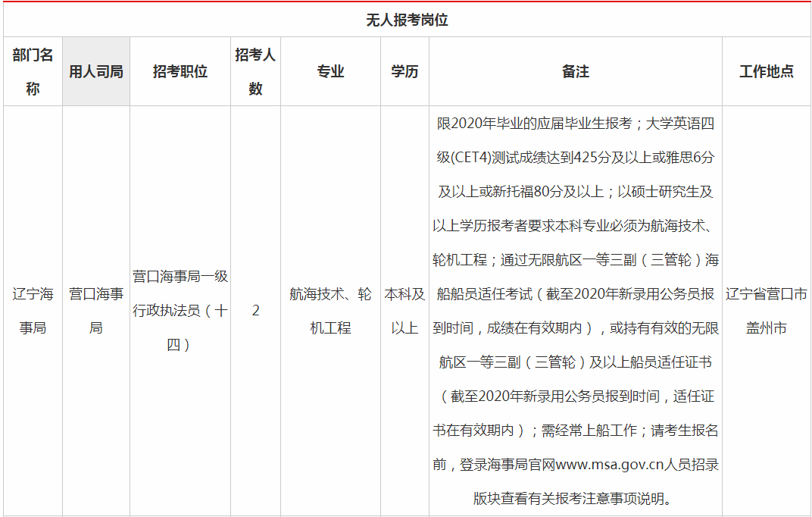Select the 专业 column header

[x=330, y=71]
